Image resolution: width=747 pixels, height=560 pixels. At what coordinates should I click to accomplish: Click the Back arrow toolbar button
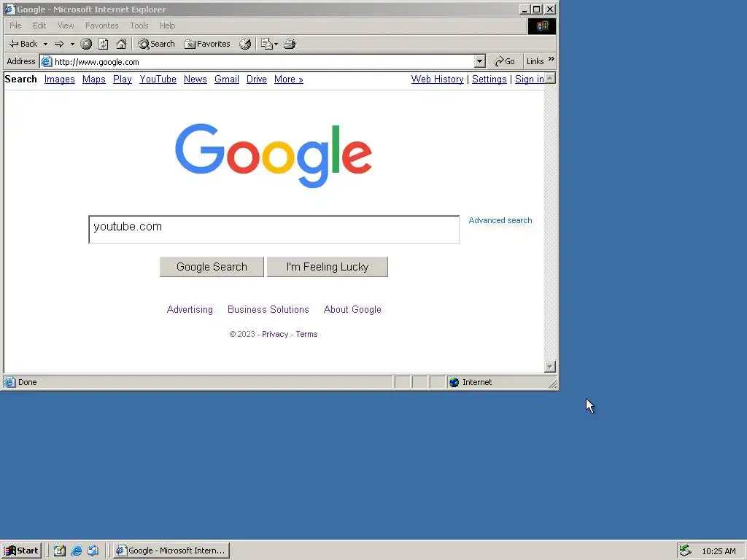[x=23, y=44]
